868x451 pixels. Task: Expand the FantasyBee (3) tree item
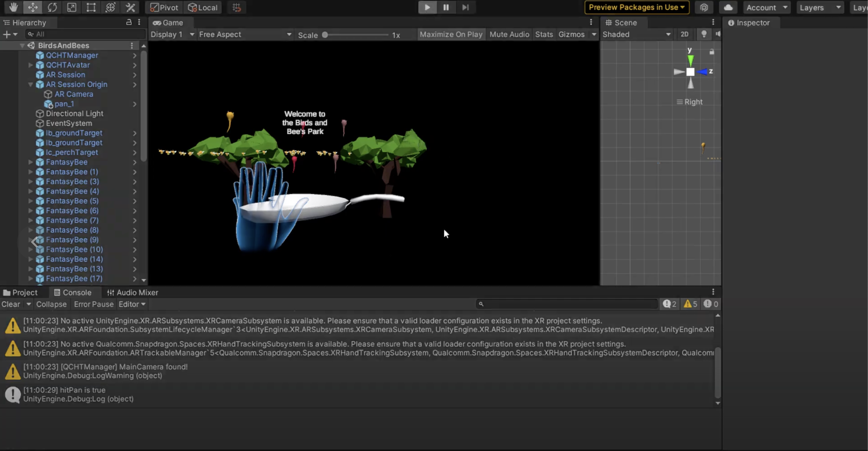coord(30,181)
